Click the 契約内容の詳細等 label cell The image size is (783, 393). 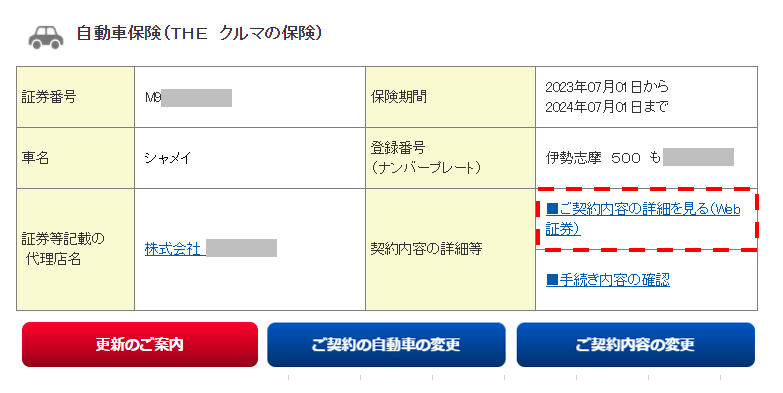click(x=450, y=250)
